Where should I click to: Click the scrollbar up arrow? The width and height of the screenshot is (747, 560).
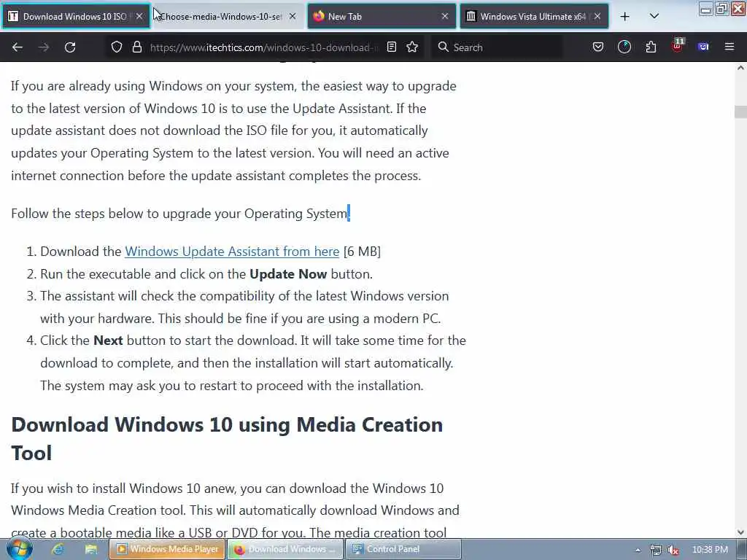740,68
